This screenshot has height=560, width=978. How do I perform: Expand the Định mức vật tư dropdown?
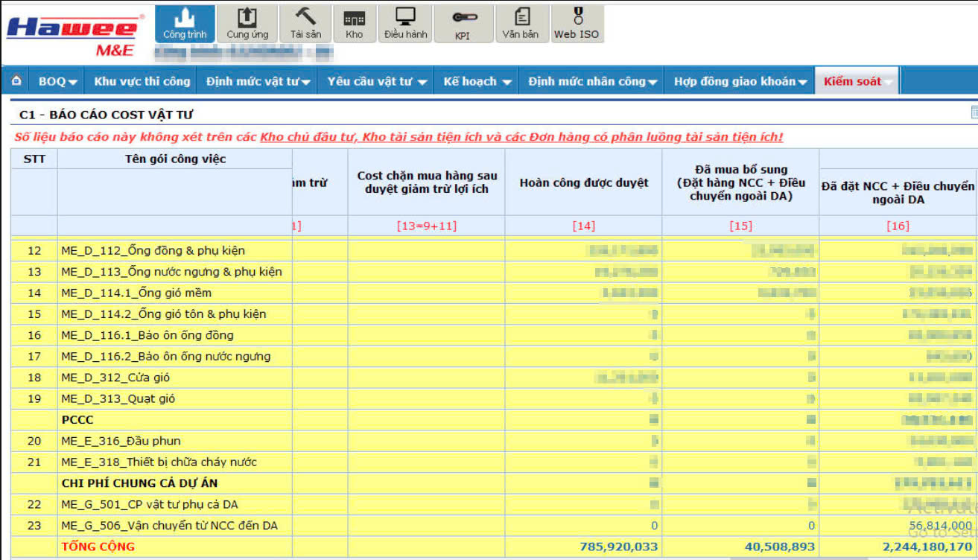(x=258, y=82)
